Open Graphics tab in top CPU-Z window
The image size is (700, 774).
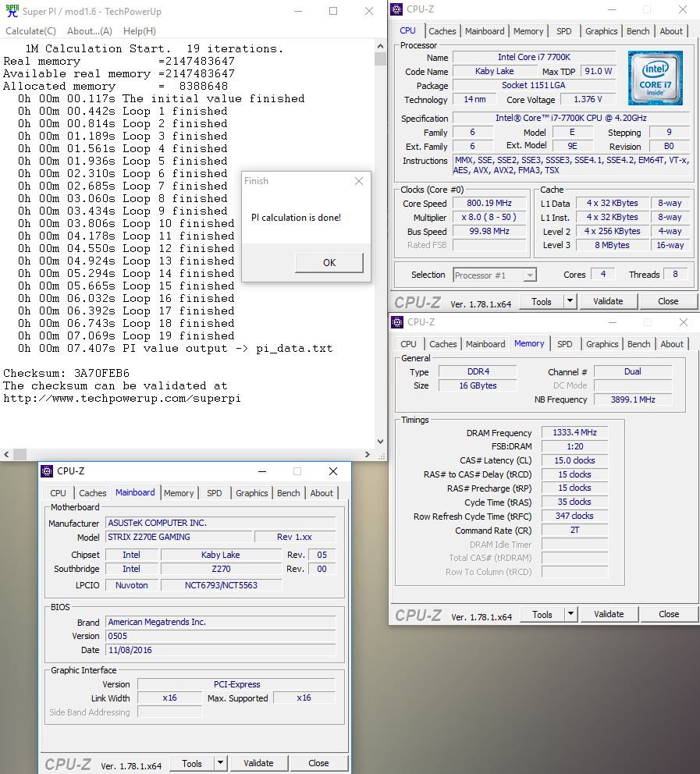[601, 31]
